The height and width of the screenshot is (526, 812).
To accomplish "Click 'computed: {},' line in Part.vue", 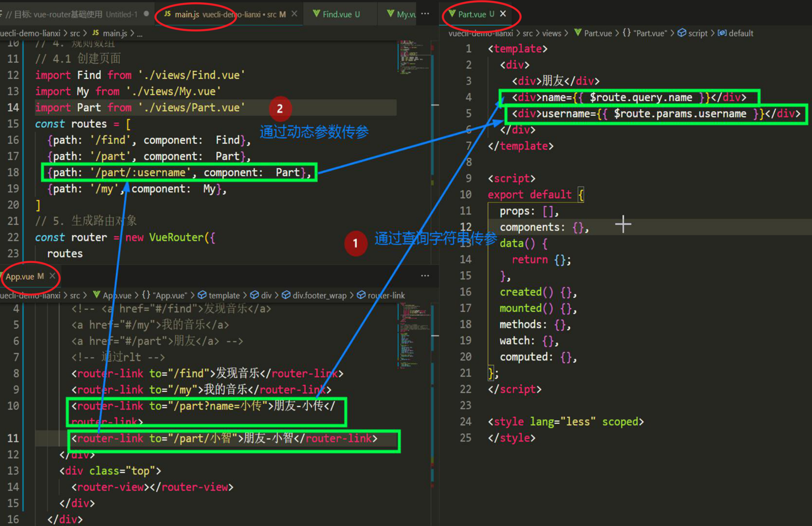I will pyautogui.click(x=538, y=357).
